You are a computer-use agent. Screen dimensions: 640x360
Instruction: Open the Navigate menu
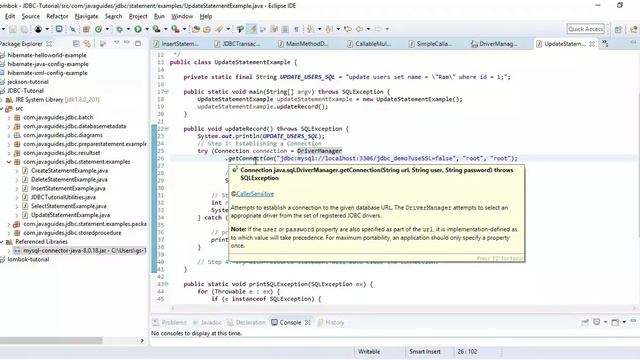(x=87, y=16)
